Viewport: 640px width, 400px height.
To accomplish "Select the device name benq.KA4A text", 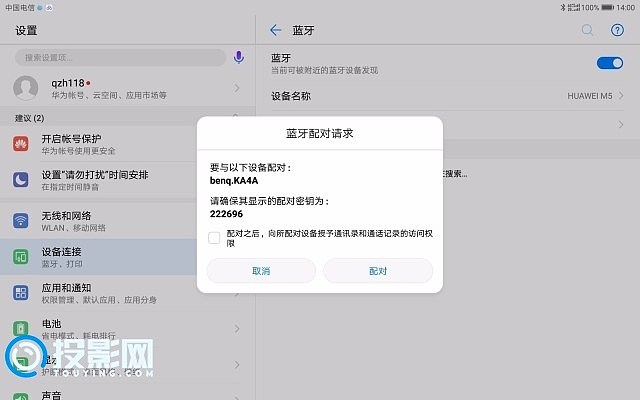I will [234, 181].
